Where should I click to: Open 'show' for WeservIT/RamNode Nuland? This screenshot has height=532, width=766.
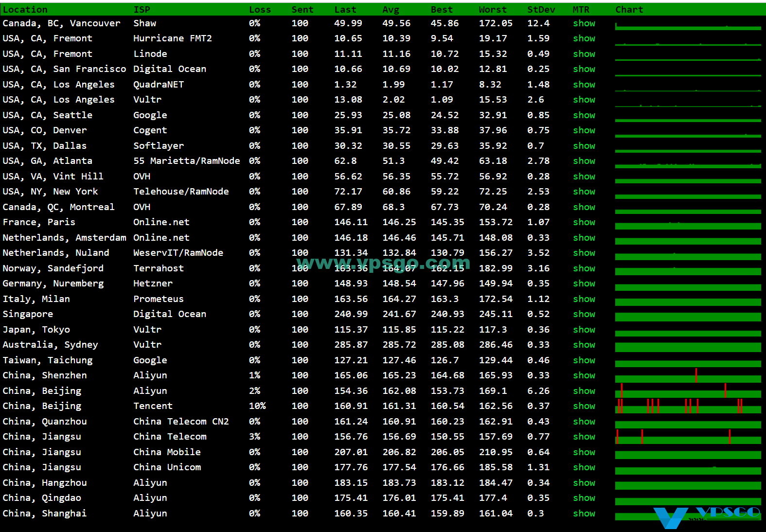pyautogui.click(x=584, y=253)
